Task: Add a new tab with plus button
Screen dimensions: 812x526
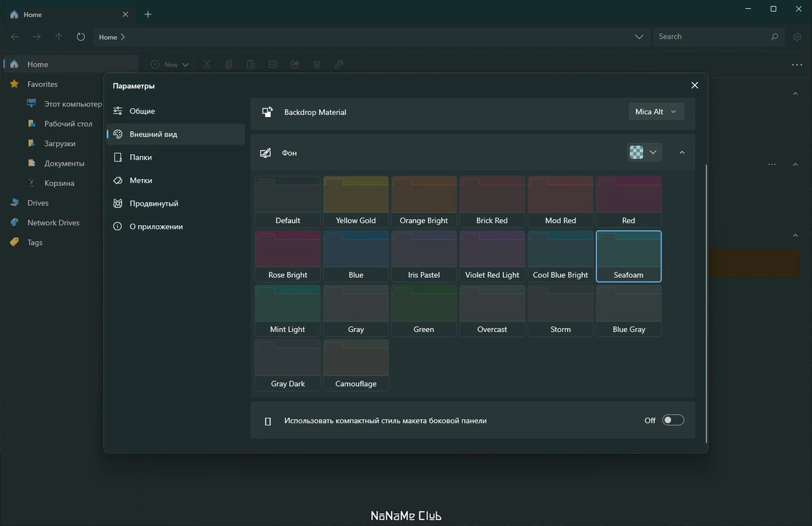Action: pos(148,14)
